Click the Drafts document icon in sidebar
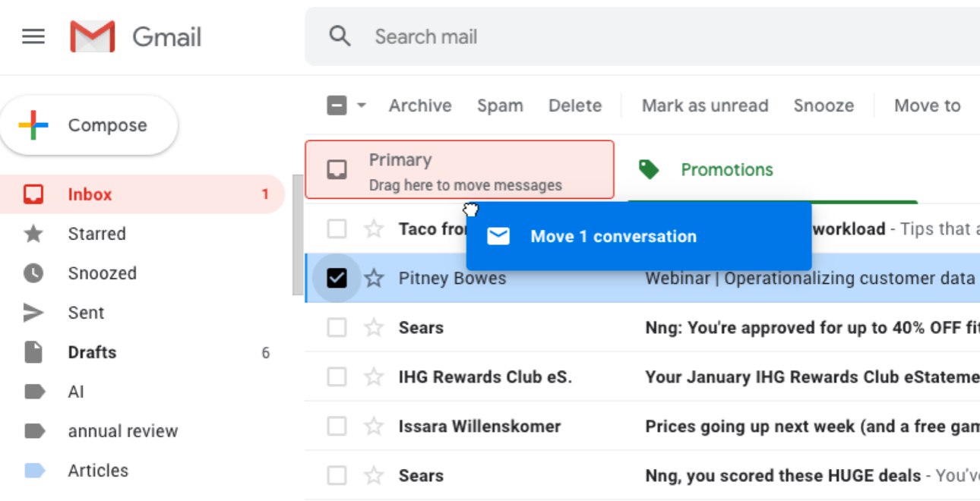This screenshot has width=980, height=501. tap(33, 352)
